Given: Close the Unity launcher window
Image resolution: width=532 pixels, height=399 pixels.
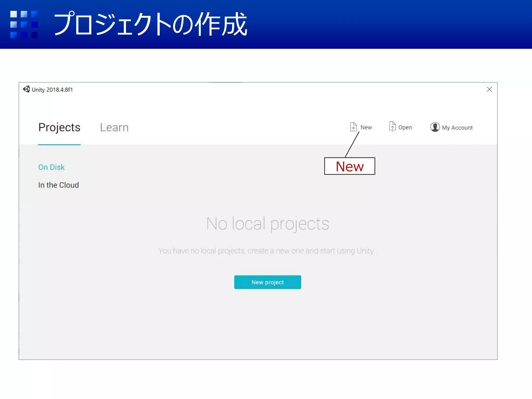Looking at the screenshot, I should [x=489, y=89].
